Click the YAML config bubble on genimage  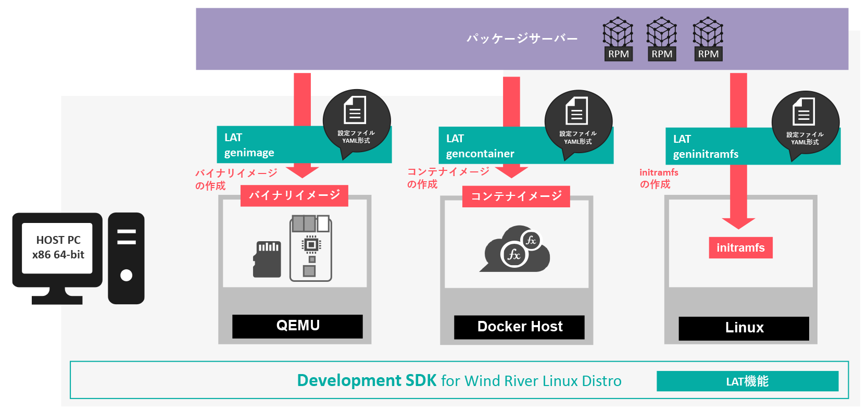(x=357, y=124)
